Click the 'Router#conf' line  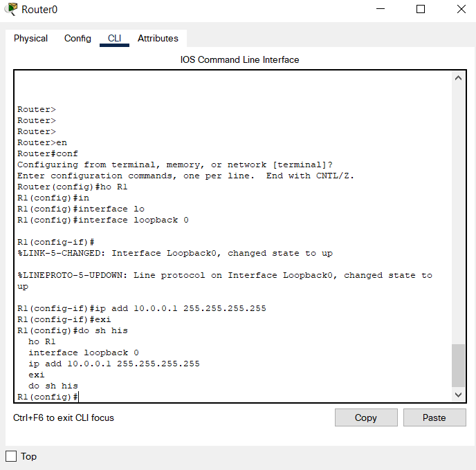click(x=48, y=153)
